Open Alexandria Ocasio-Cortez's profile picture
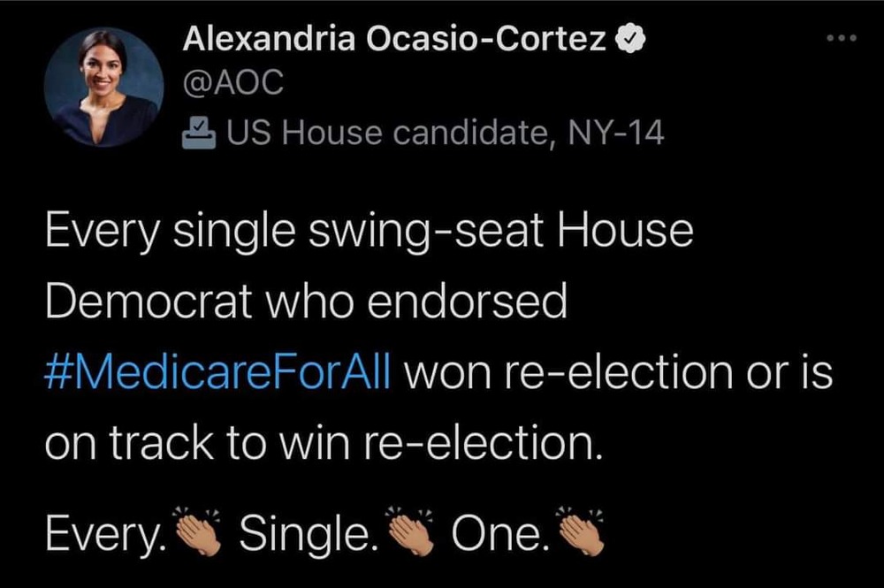Screen dimensions: 884x588 (x=103, y=87)
